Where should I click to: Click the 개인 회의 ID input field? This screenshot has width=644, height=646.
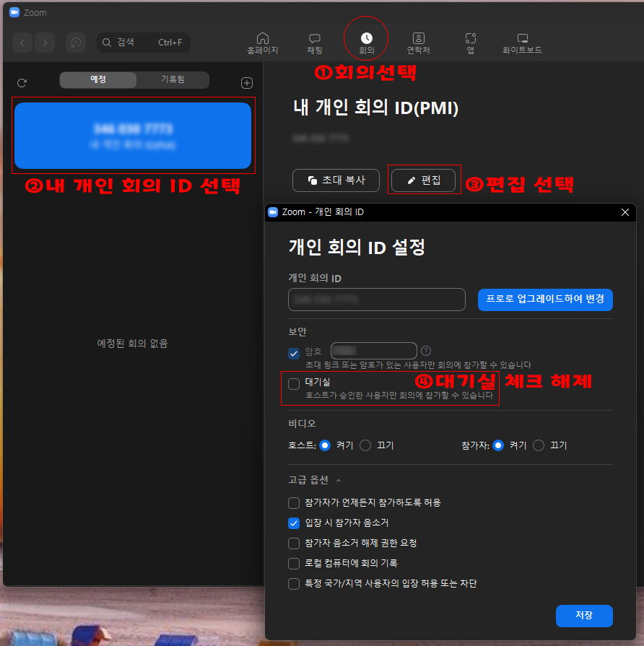pos(377,300)
